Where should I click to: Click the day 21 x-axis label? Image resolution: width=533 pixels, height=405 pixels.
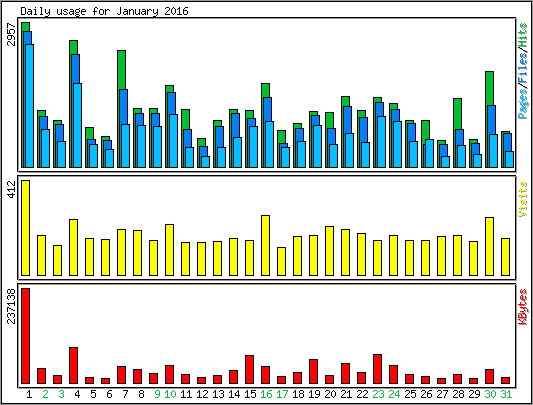click(x=346, y=394)
